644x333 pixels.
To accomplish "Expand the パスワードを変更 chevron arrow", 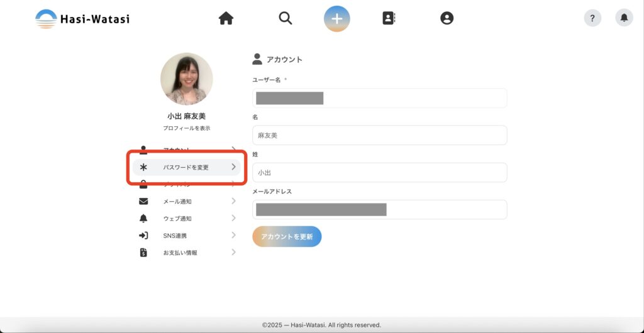I will 233,167.
